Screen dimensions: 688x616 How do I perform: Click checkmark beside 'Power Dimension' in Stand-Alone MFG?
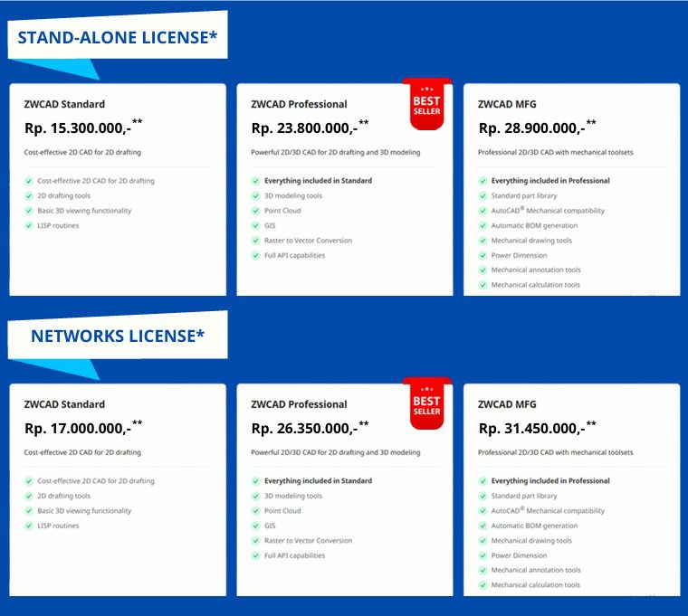point(483,256)
